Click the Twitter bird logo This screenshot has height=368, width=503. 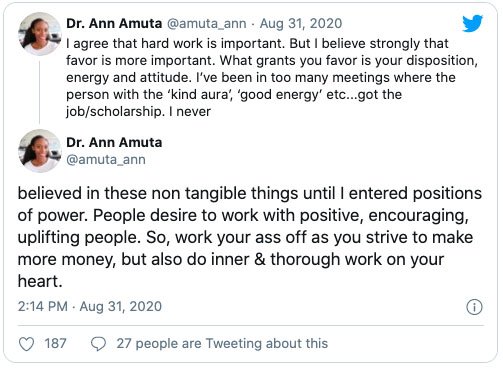tap(472, 23)
